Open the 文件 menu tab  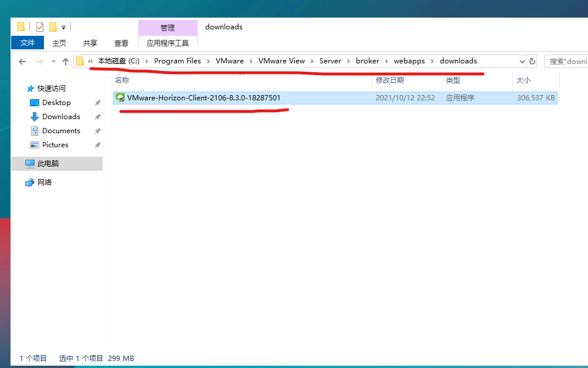click(x=28, y=43)
